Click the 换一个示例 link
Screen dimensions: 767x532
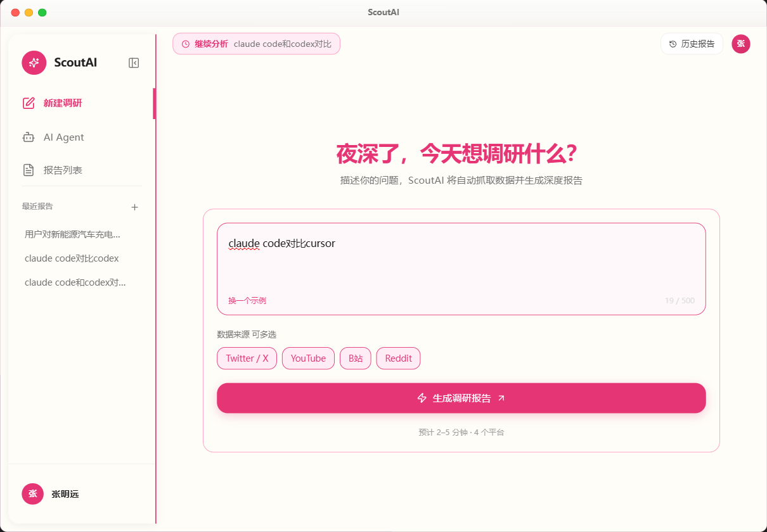coord(247,301)
